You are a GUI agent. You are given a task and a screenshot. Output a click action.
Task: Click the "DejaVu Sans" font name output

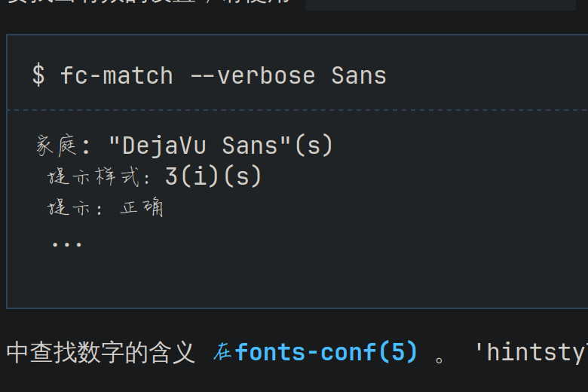tap(200, 145)
